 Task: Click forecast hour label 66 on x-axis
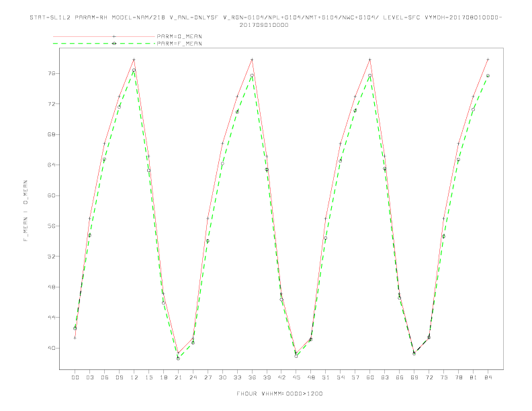click(400, 377)
